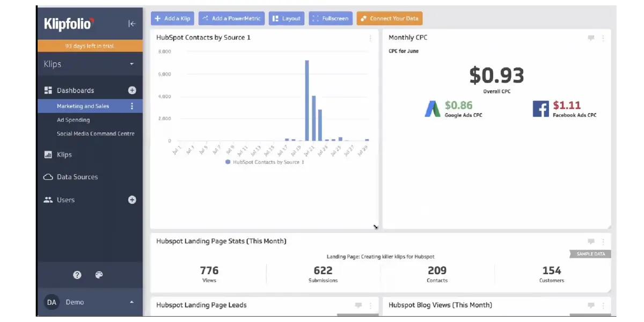
Task: Open comments on Monthly CPC klip
Action: pos(591,38)
